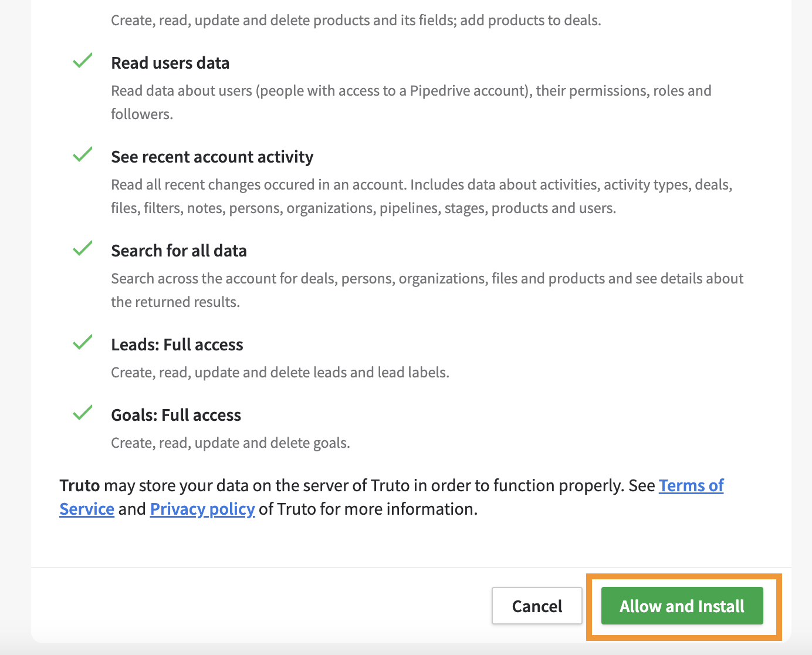Click the 'Read data about users' description
The image size is (812, 655).
411,102
